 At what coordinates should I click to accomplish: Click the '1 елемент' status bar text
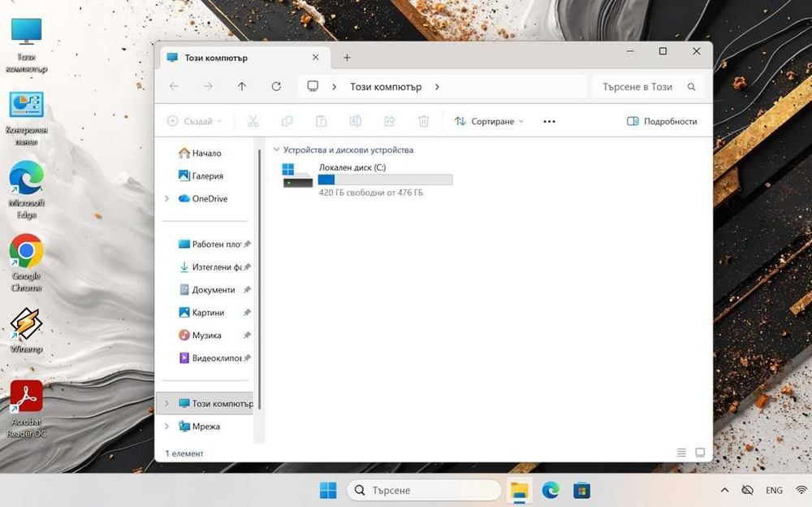[x=184, y=453]
